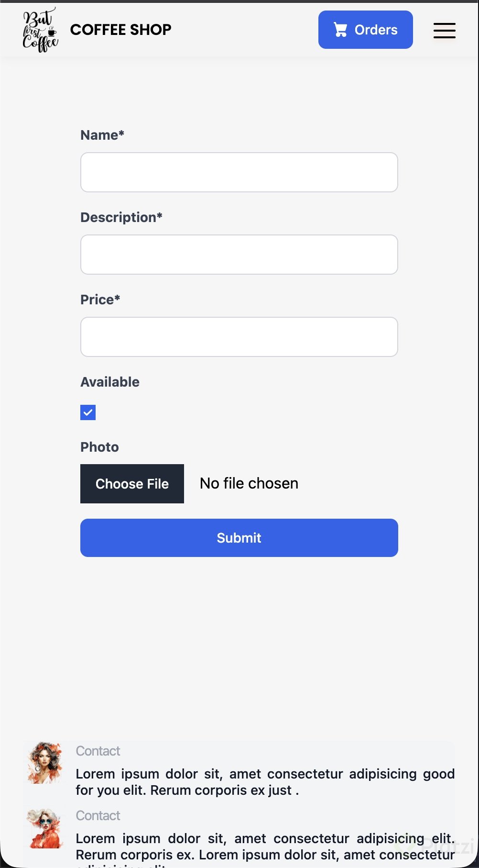Submit the product form
The image size is (479, 868).
pyautogui.click(x=239, y=538)
